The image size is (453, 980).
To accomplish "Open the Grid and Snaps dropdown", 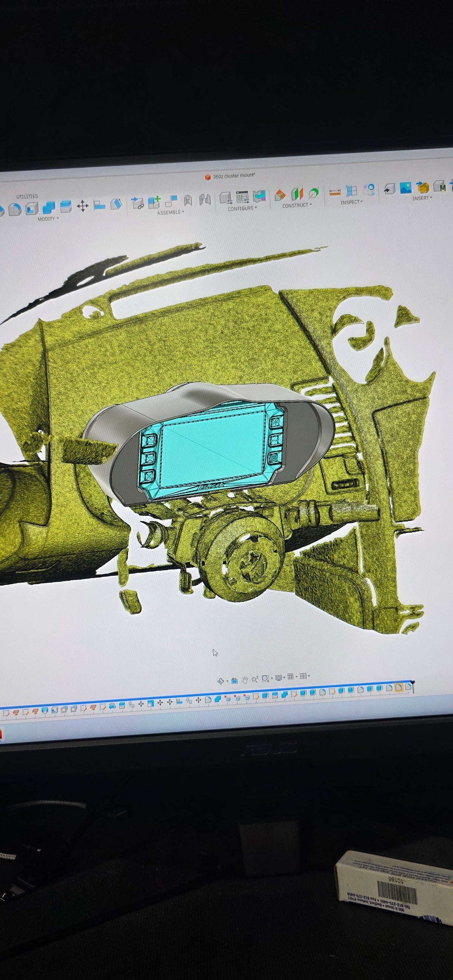I will [291, 676].
